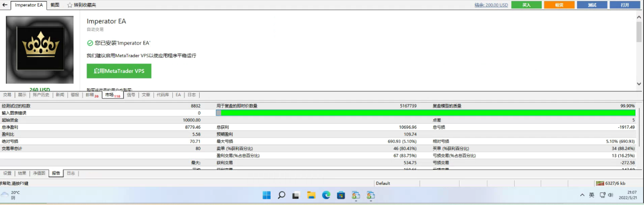Viewport: 644px width, 205px height.
Task: Open Microsoft Edge from the taskbar
Action: 326,195
